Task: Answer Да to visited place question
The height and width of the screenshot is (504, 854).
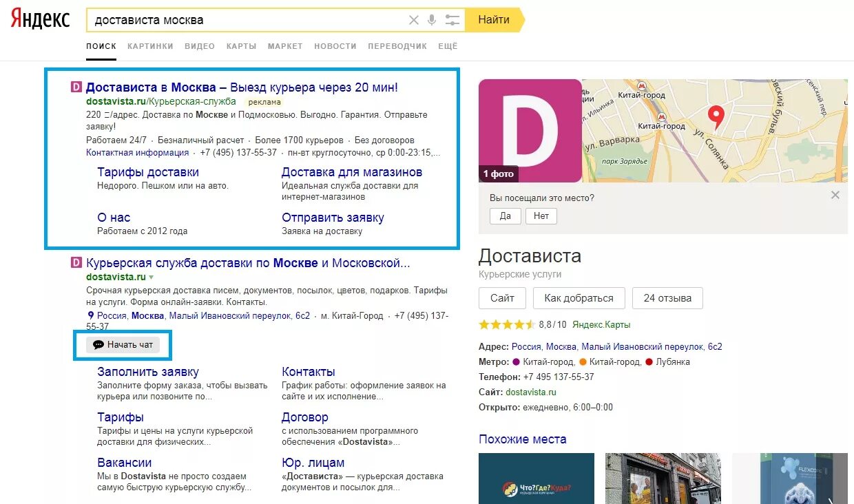Action: tap(506, 216)
